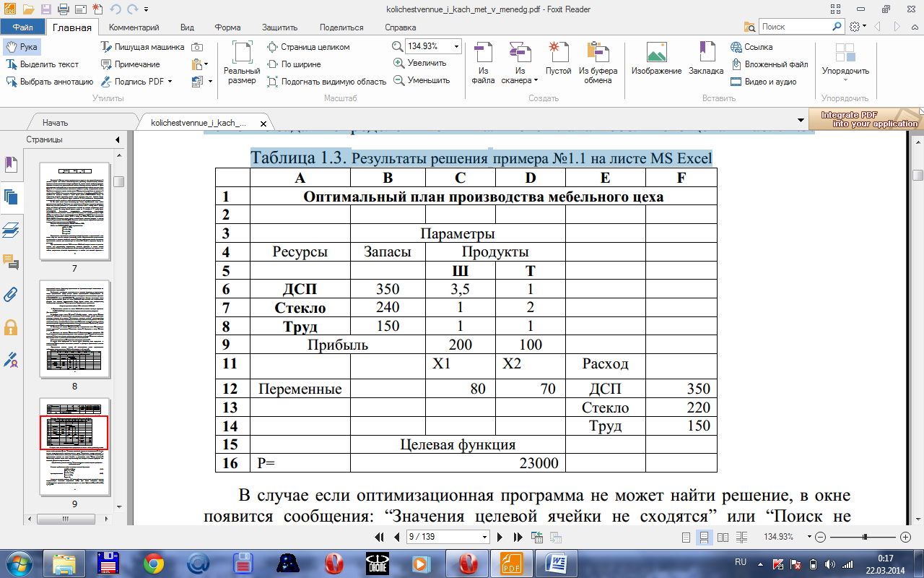The width and height of the screenshot is (924, 578).
Task: Switch to continuous page view mode
Action: (705, 538)
